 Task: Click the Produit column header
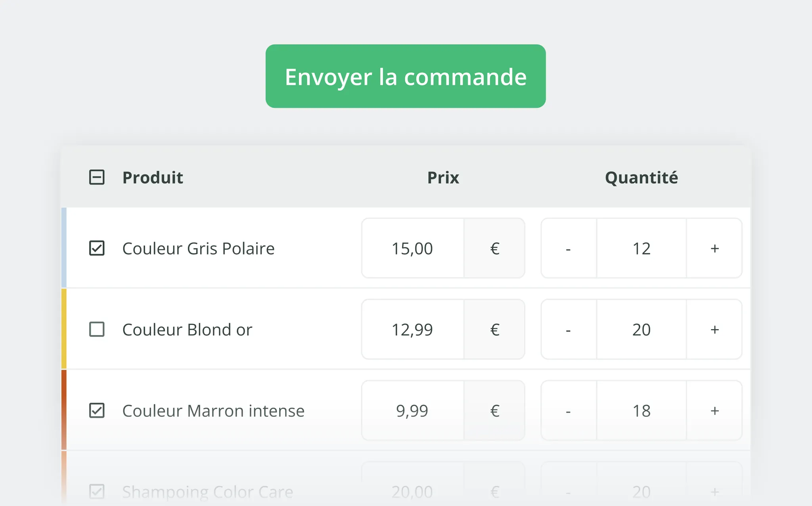153,177
